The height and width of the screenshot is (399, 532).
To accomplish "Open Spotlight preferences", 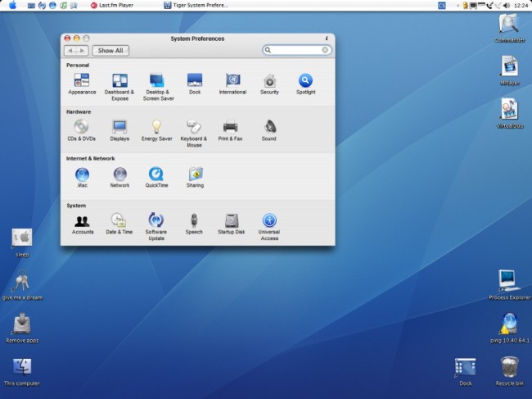I will (306, 84).
